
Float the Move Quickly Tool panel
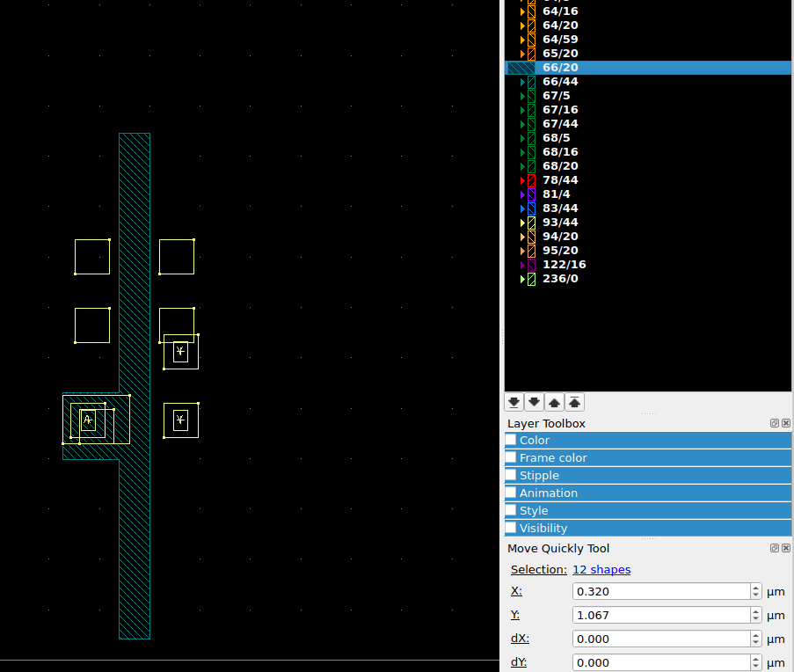[774, 547]
